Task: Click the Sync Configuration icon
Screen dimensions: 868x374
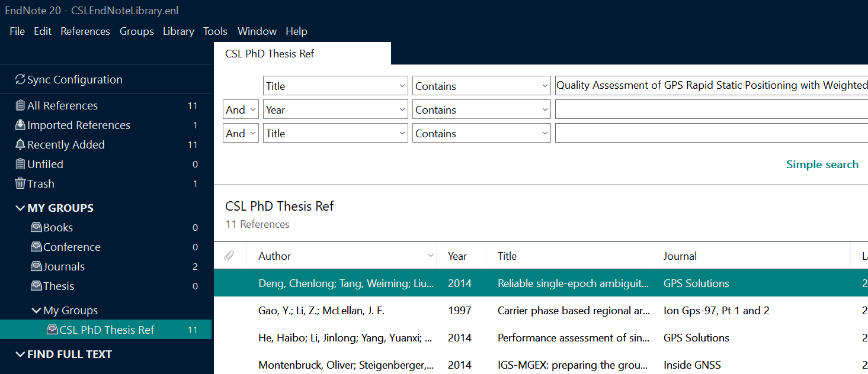Action: pyautogui.click(x=20, y=79)
